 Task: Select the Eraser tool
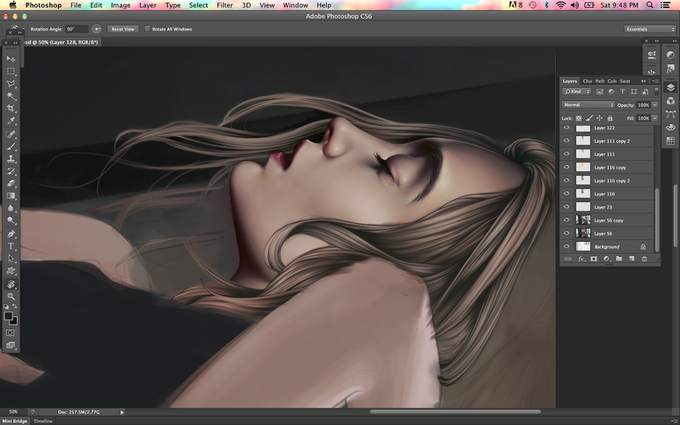(x=11, y=183)
